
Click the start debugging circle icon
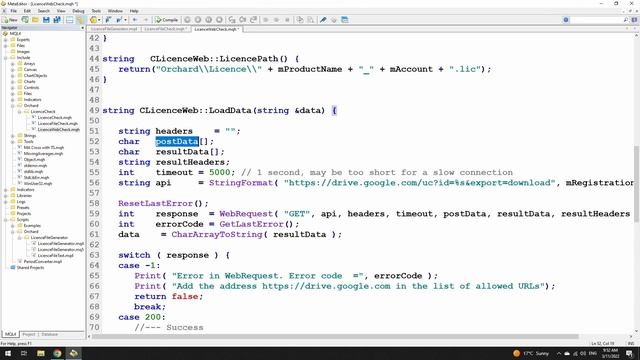(187, 20)
